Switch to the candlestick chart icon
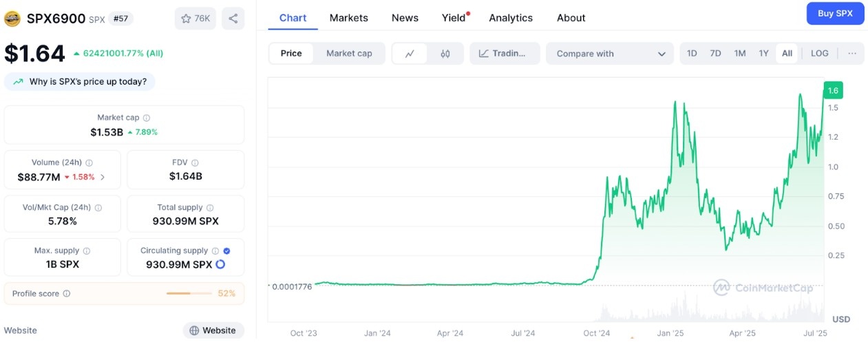The width and height of the screenshot is (868, 349). (x=445, y=54)
